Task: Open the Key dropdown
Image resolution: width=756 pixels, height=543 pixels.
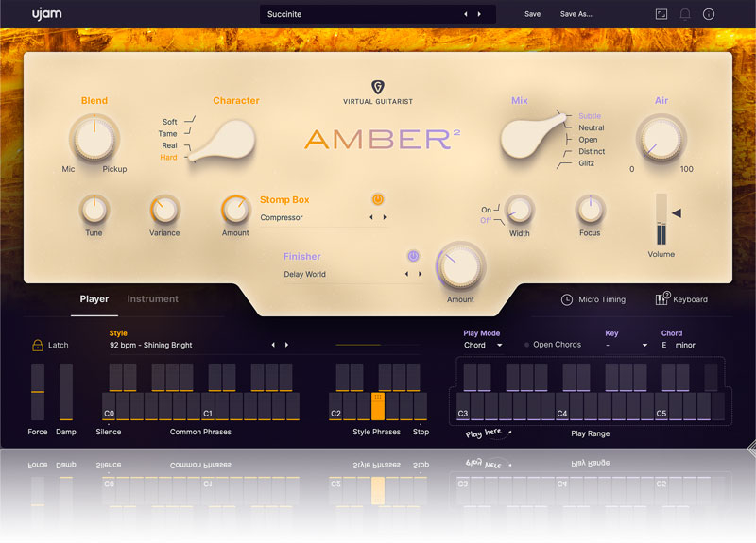Action: click(627, 346)
